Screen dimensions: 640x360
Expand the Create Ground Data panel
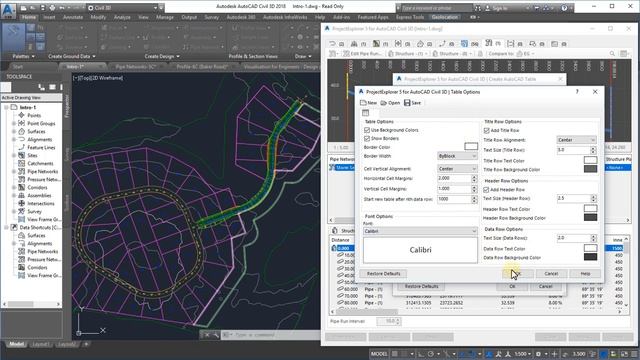click(x=72, y=56)
